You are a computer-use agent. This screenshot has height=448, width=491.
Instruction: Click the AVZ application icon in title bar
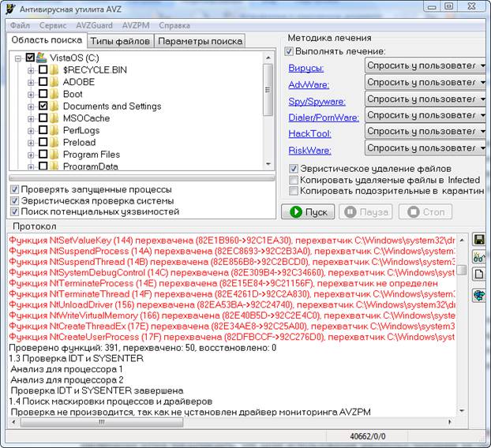point(10,9)
